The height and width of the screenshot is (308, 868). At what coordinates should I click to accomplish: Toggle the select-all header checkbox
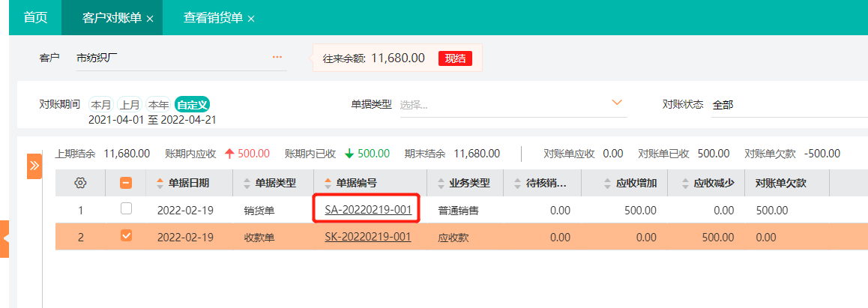point(126,183)
